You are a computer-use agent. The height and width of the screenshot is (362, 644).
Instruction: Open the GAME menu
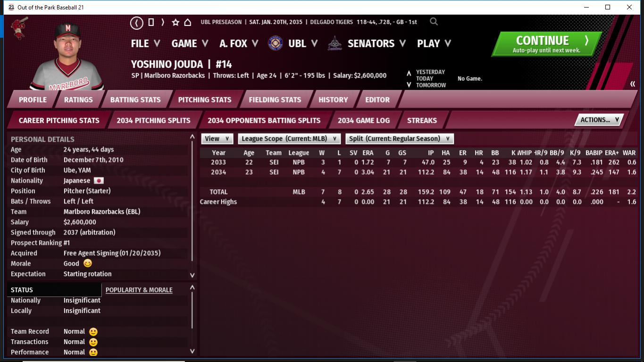point(190,43)
